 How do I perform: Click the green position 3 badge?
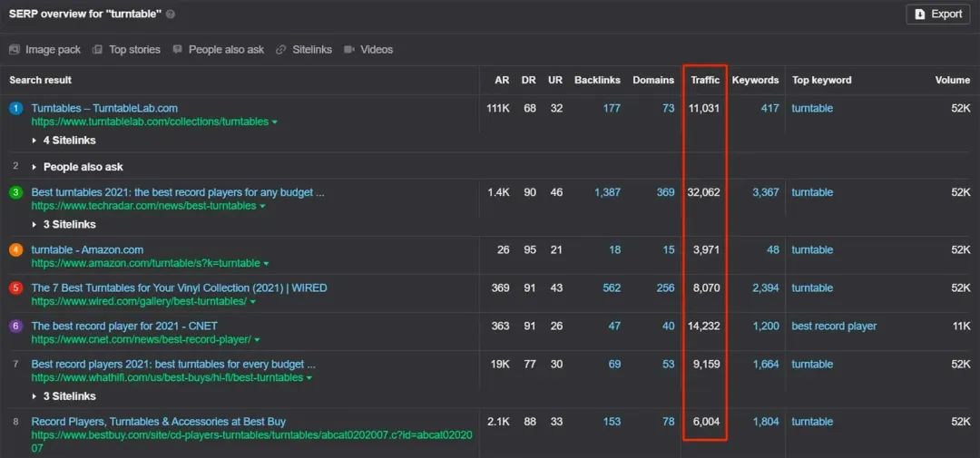tap(15, 193)
